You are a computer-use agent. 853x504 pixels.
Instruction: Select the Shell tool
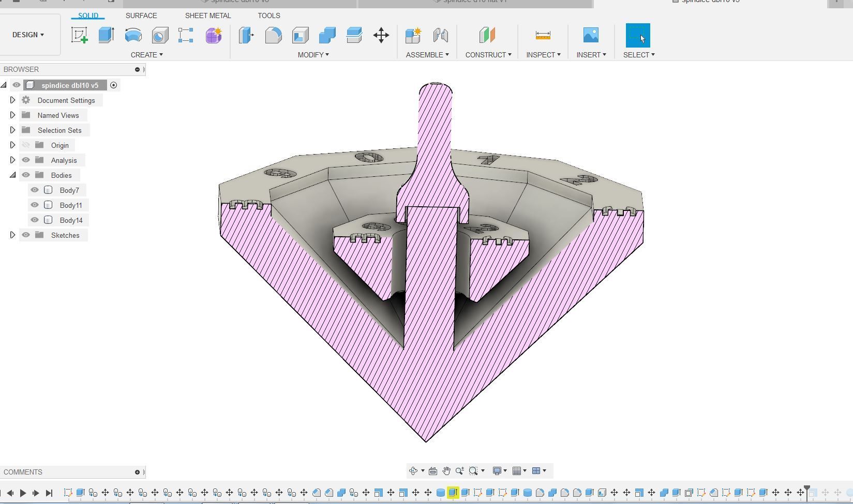point(301,35)
